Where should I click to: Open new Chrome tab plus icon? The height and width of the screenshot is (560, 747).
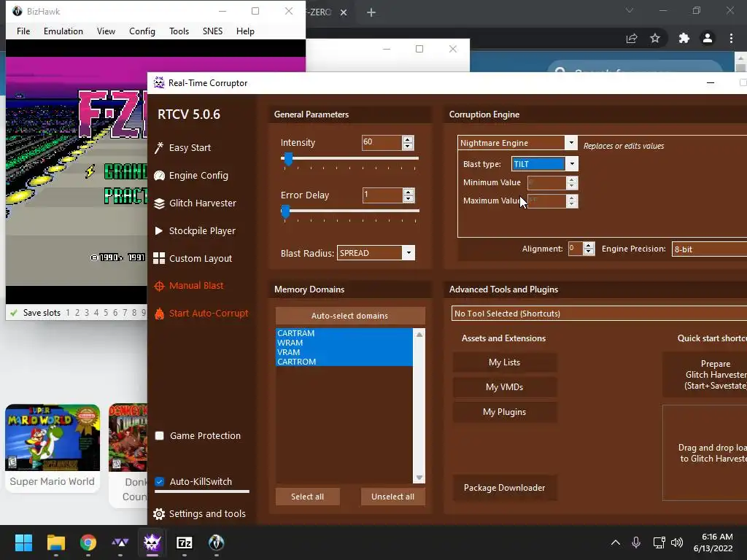coord(371,12)
